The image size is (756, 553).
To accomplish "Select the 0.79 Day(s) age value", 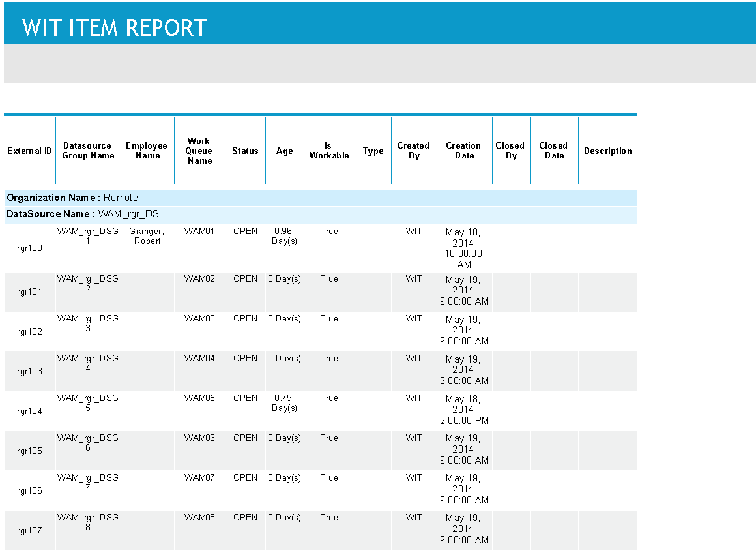I will click(x=284, y=403).
